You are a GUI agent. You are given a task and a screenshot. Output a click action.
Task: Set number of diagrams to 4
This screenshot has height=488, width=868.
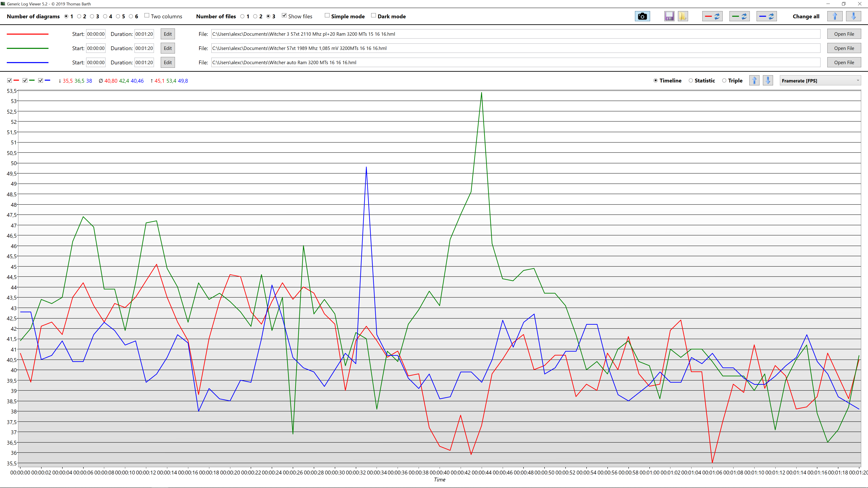pos(105,16)
